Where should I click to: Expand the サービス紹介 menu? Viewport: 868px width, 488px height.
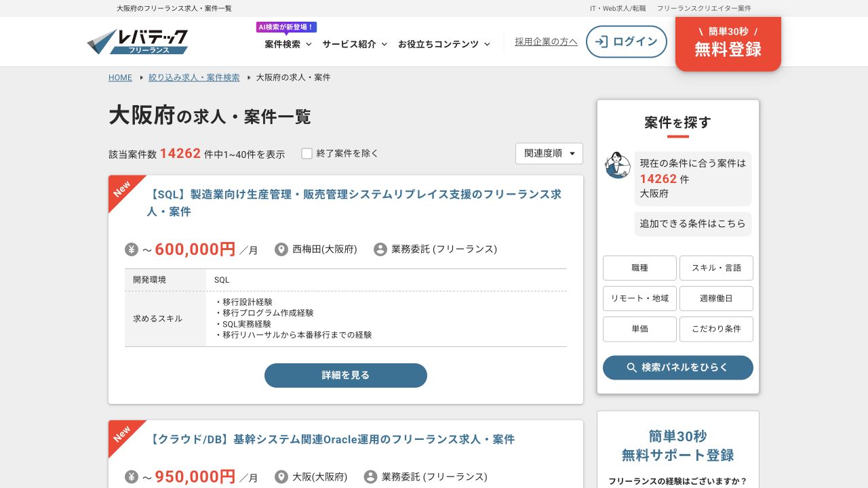point(355,44)
